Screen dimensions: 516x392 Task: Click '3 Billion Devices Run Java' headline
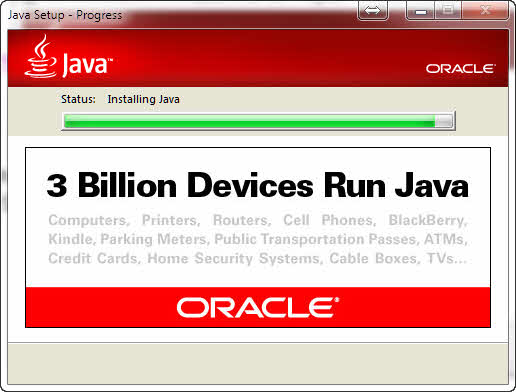pyautogui.click(x=258, y=185)
